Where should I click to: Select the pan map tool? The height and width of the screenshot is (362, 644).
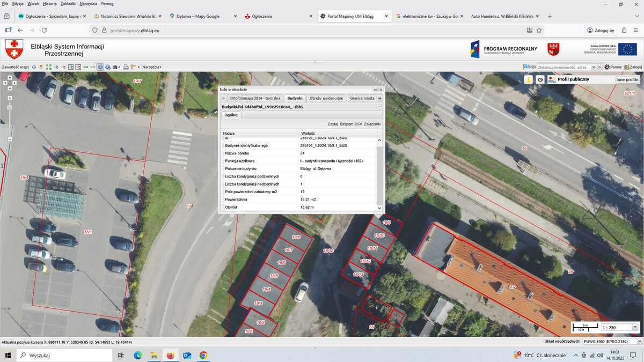[34, 67]
